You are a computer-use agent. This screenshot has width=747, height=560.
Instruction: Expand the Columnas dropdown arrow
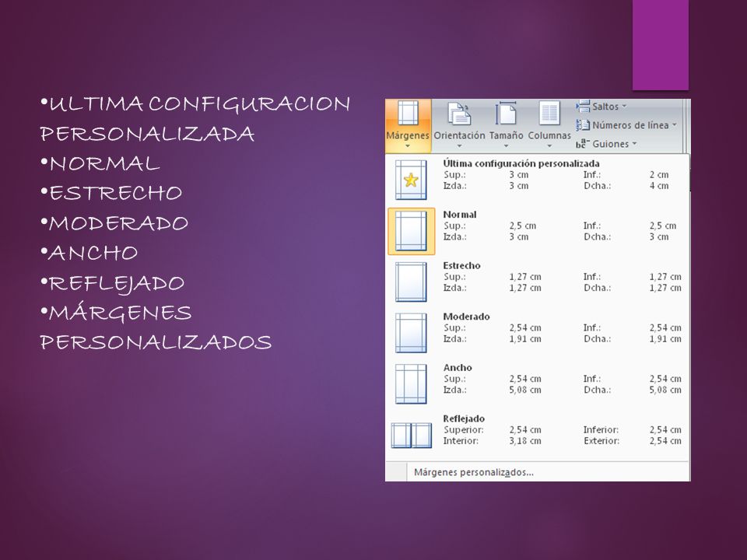tap(549, 146)
